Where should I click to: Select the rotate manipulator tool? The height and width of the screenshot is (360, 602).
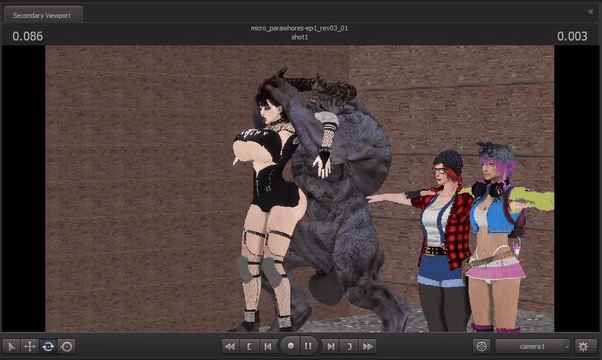(48, 347)
